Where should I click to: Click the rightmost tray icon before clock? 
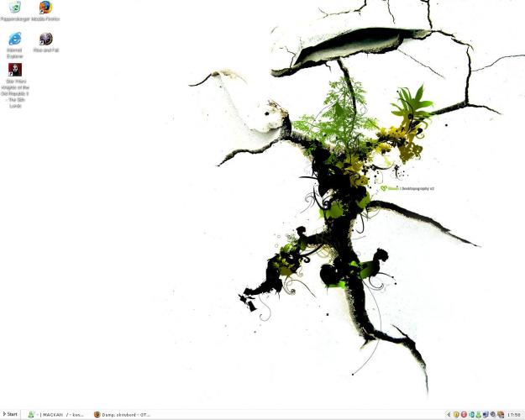click(x=501, y=414)
